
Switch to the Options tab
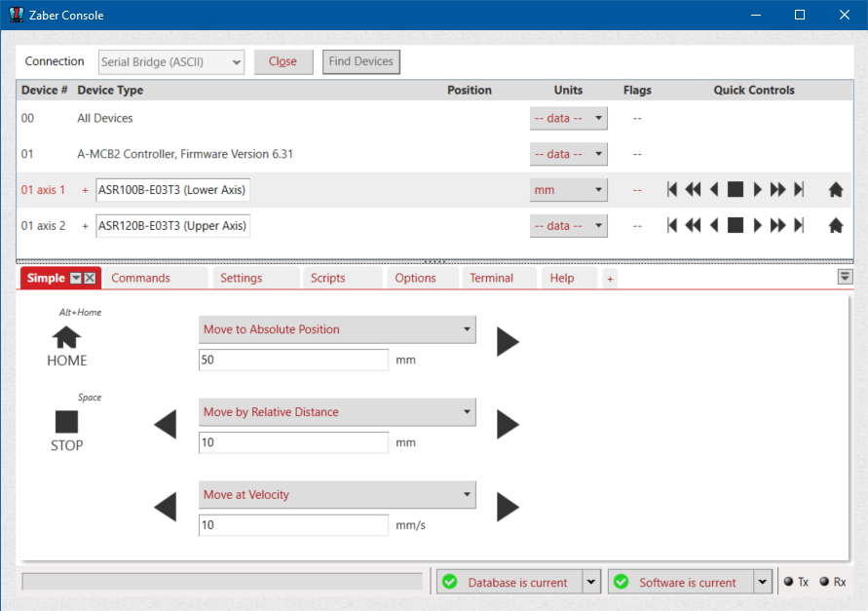click(x=423, y=278)
